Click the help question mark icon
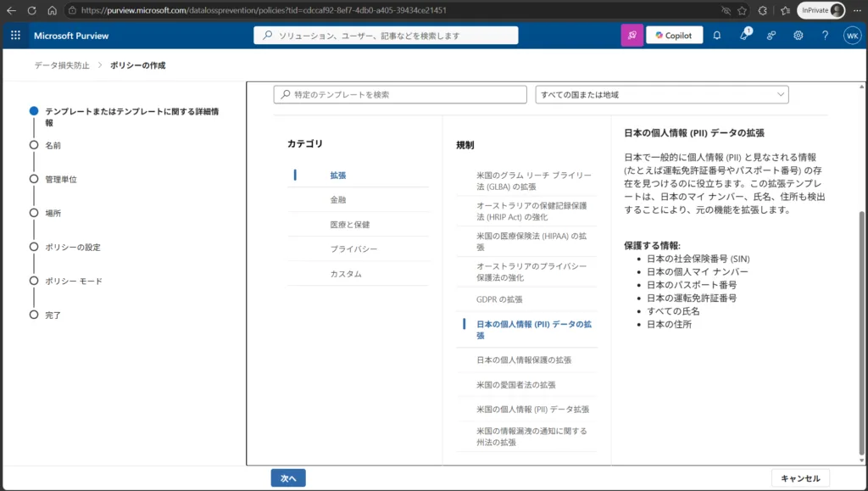Screen dimensions: 868x491 [x=826, y=36]
